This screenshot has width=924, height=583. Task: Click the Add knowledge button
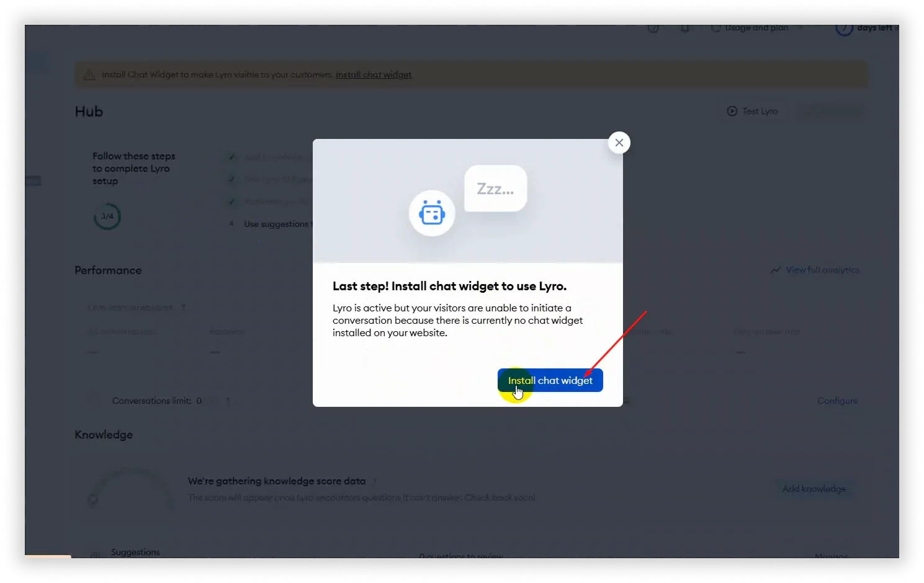(x=814, y=489)
